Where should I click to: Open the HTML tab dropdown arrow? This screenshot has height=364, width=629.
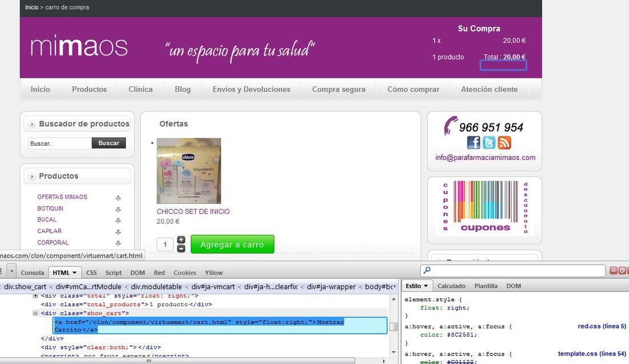[74, 273]
